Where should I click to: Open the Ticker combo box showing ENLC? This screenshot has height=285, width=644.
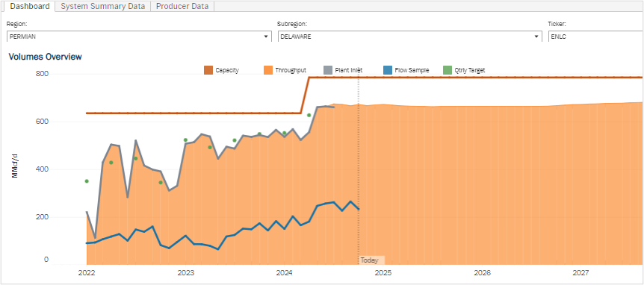pos(596,37)
